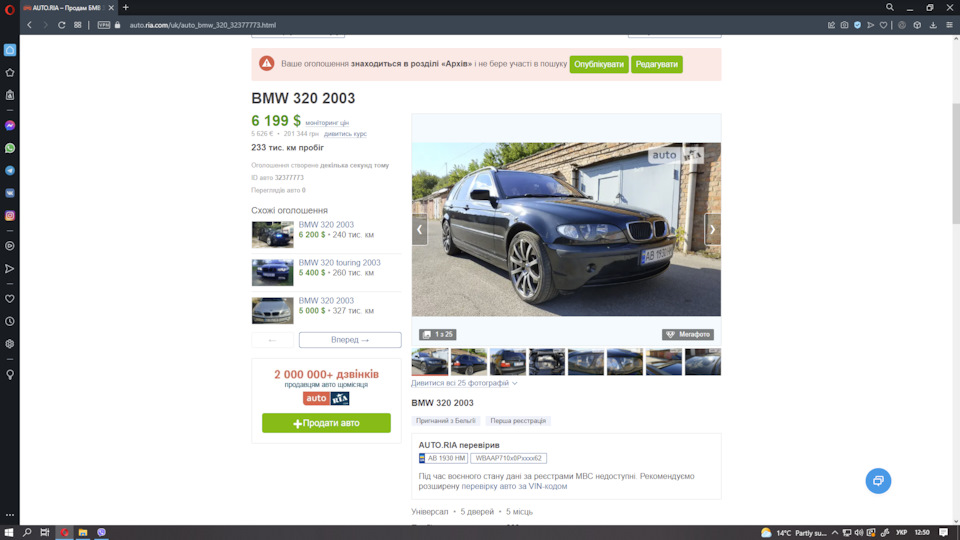Open downloads icon in toolbar

[x=933, y=25]
